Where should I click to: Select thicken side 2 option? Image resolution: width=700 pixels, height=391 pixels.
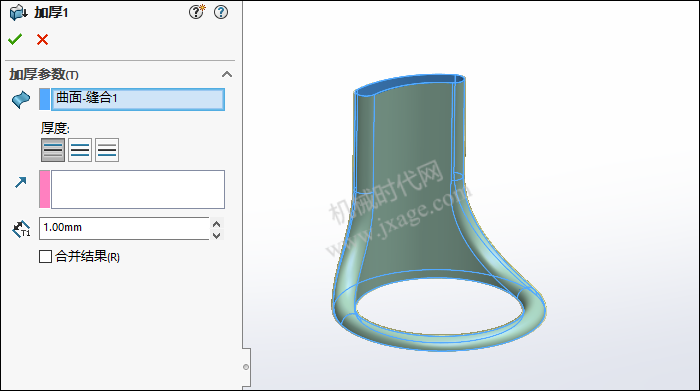point(107,150)
